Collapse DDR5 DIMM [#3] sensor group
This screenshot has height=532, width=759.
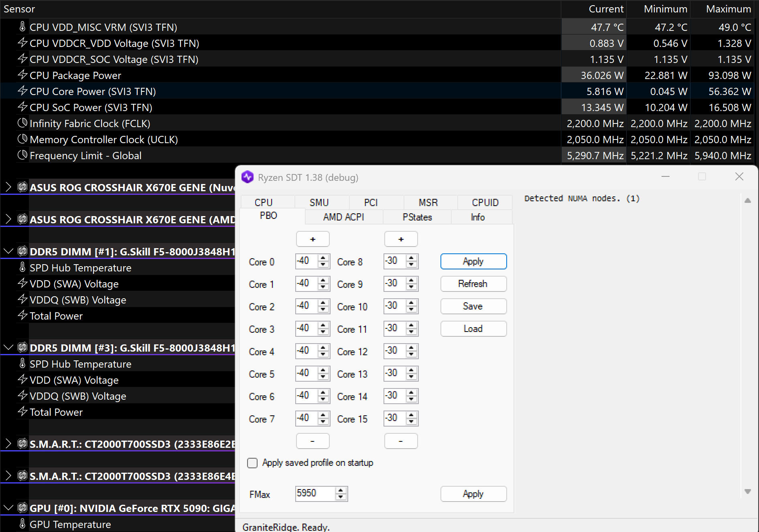coord(8,348)
